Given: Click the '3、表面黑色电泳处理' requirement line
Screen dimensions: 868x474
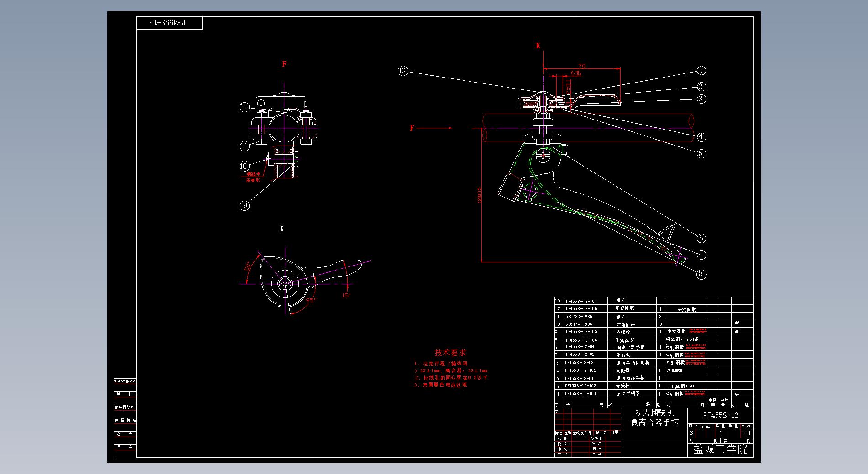Looking at the screenshot, I should coord(441,385).
